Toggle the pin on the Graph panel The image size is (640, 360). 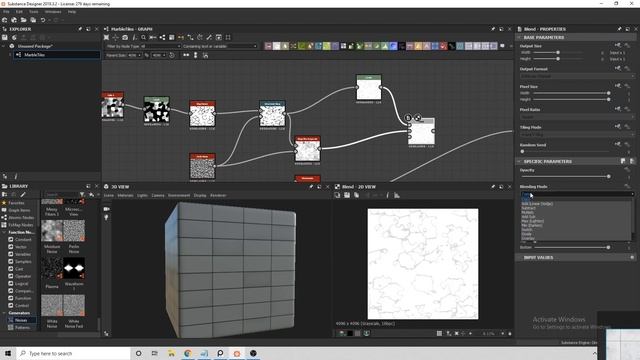pyautogui.click(x=493, y=29)
